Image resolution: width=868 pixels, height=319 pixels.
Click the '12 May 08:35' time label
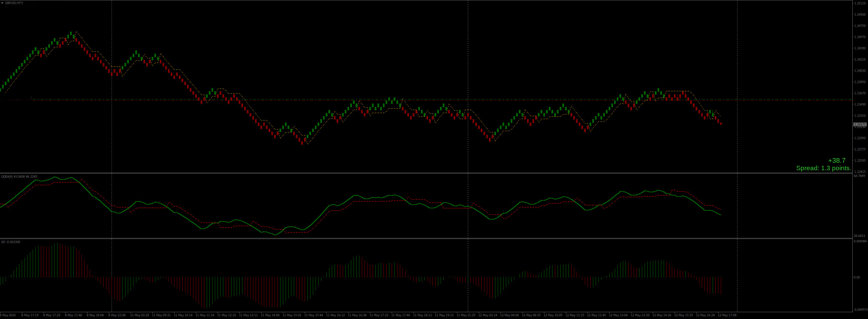[531, 315]
